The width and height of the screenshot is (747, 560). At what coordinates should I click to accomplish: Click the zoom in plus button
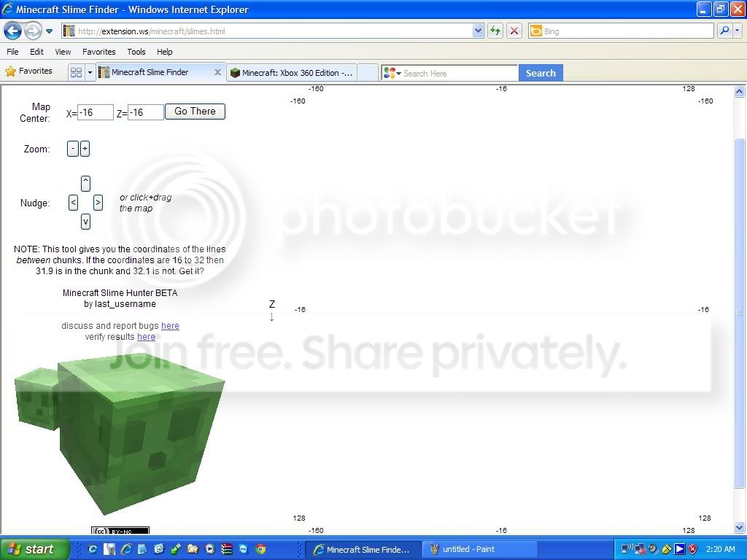pos(85,149)
